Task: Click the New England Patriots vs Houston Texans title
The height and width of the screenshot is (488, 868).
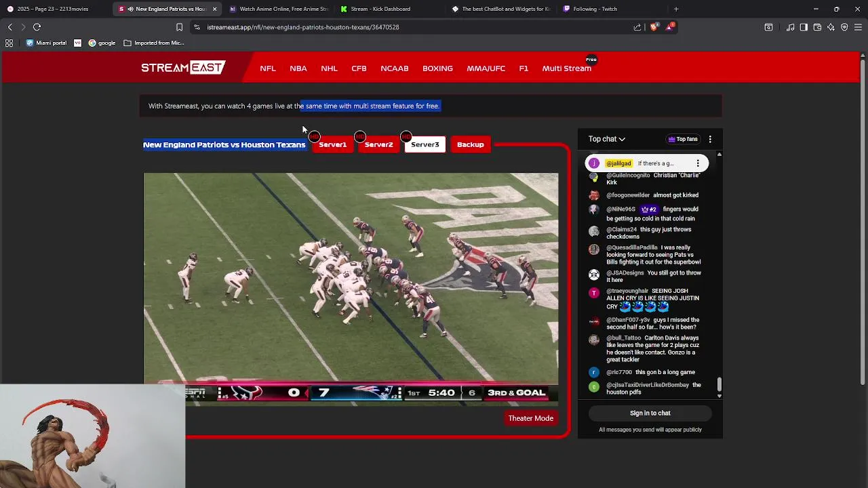Action: [224, 144]
